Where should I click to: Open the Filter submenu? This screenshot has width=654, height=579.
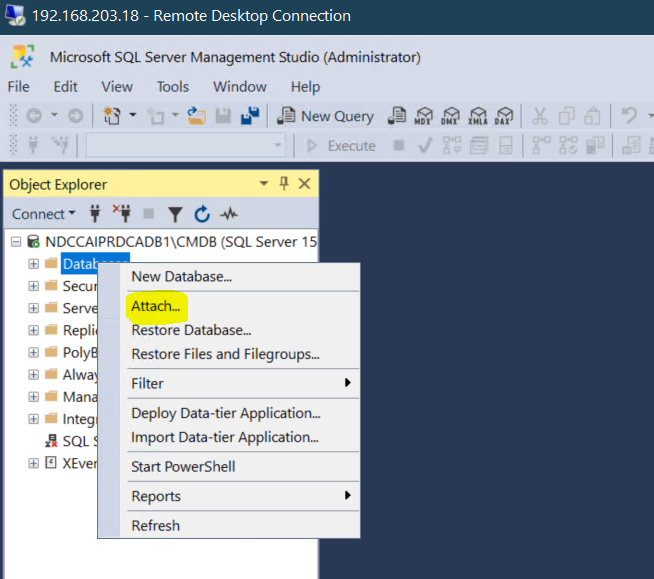point(229,383)
